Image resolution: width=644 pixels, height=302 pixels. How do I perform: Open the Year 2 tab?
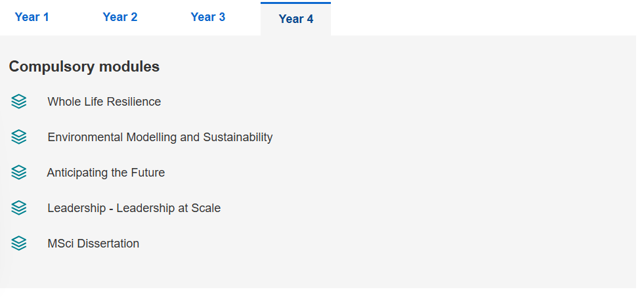tap(120, 17)
